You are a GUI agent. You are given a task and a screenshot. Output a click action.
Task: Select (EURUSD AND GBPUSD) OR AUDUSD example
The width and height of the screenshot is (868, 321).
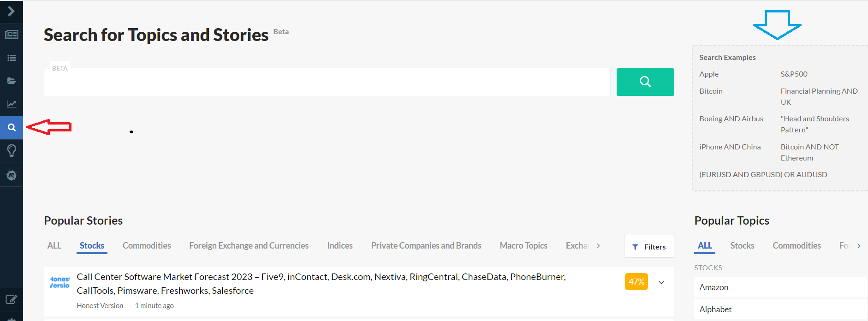click(x=763, y=174)
